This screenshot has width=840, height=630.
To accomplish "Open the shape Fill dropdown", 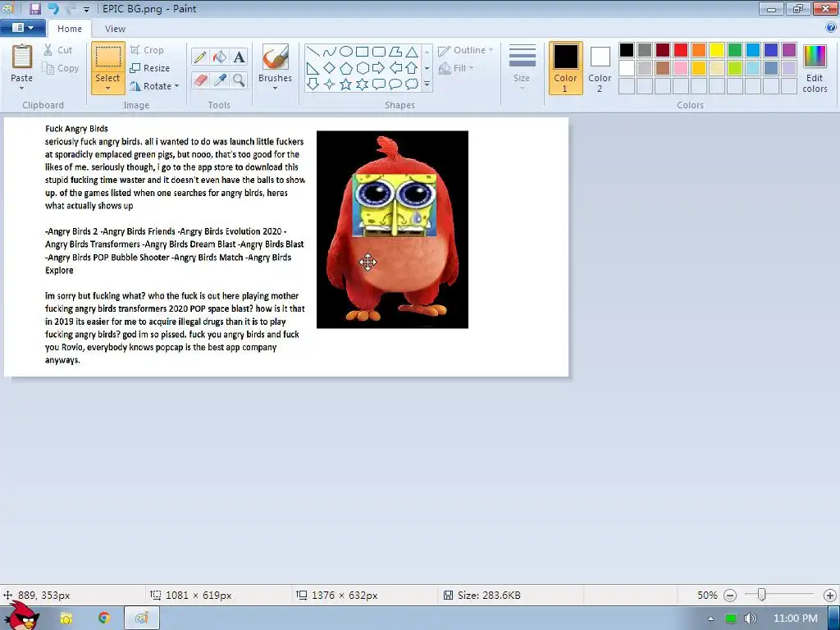I will [x=456, y=69].
